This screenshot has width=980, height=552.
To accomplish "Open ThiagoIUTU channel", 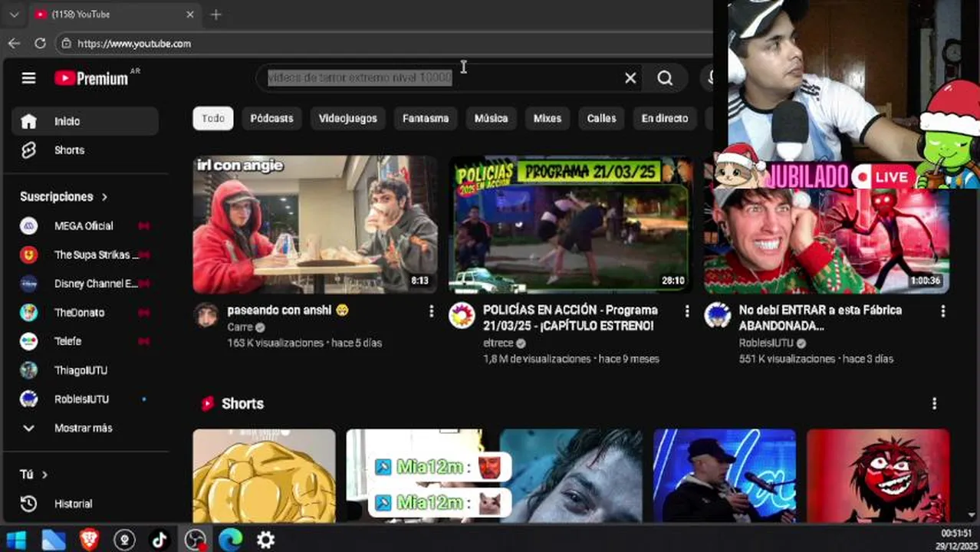I will [85, 370].
